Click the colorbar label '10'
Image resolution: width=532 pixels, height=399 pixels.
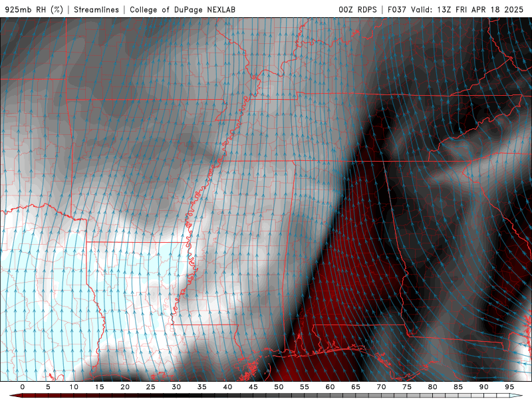[74, 387]
